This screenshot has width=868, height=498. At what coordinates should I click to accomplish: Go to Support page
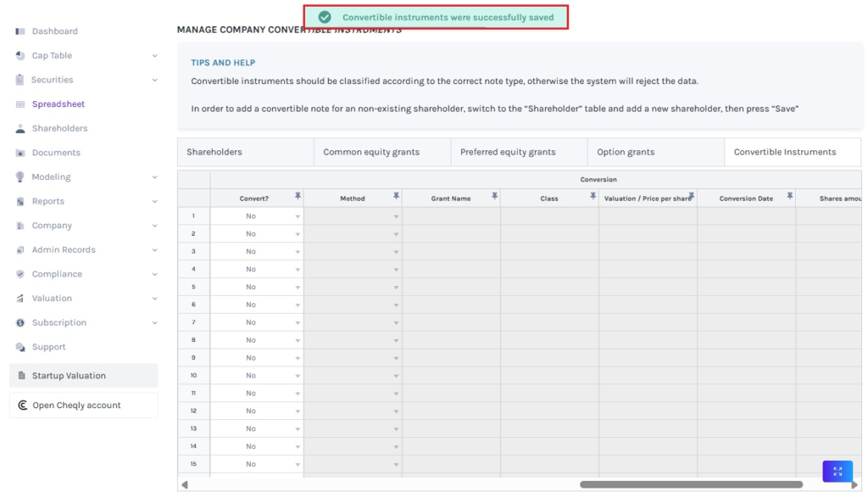tap(48, 347)
